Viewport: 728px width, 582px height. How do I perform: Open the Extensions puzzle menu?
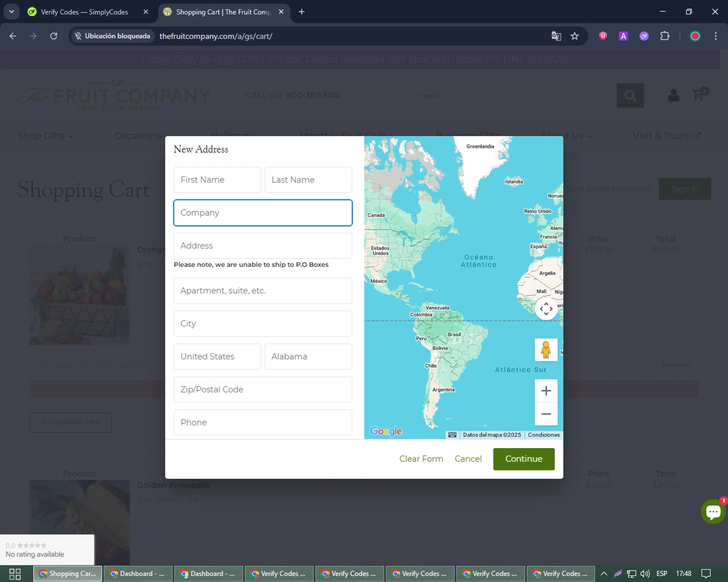tap(665, 36)
